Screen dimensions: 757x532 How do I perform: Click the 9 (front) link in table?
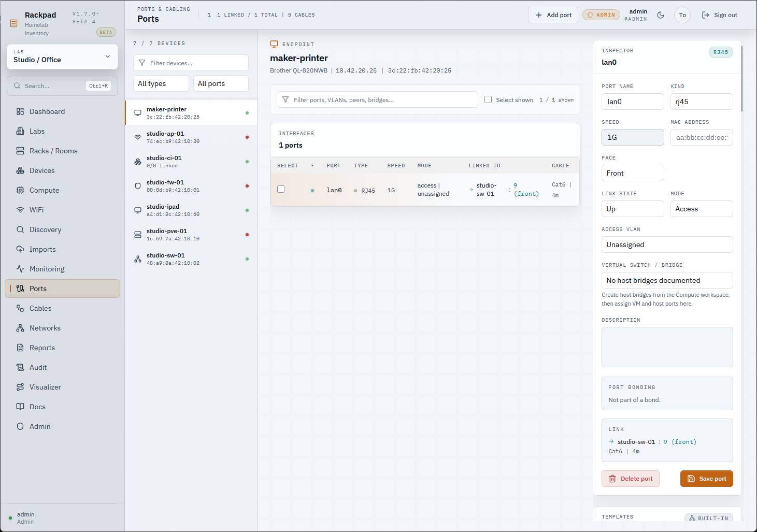[526, 190]
